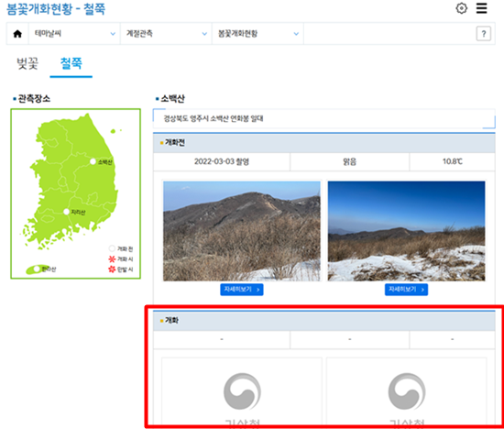504x429 pixels.
Task: Open the hamburger menu
Action: pos(481,8)
